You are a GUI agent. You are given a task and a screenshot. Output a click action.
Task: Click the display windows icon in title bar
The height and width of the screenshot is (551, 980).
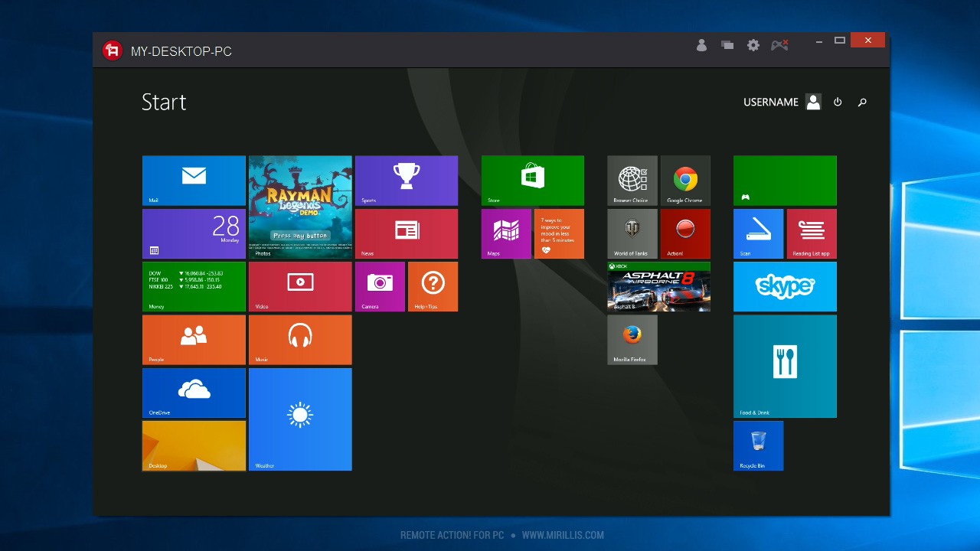(x=727, y=45)
